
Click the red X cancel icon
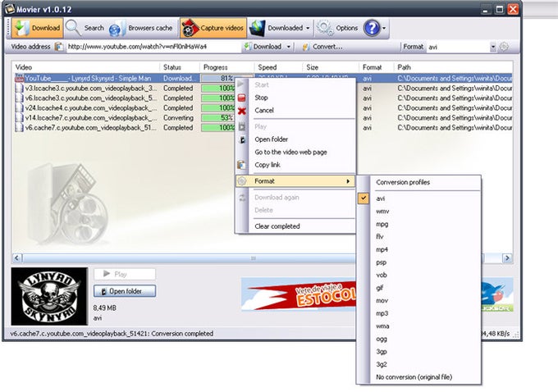[241, 111]
